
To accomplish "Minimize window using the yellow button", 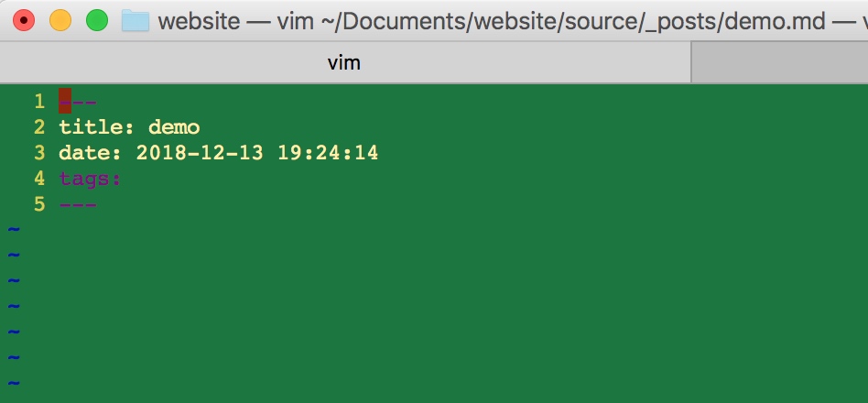I will pos(60,20).
